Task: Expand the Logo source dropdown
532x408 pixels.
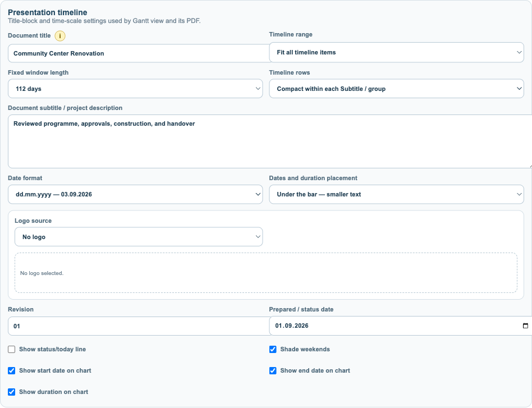Action: (139, 237)
